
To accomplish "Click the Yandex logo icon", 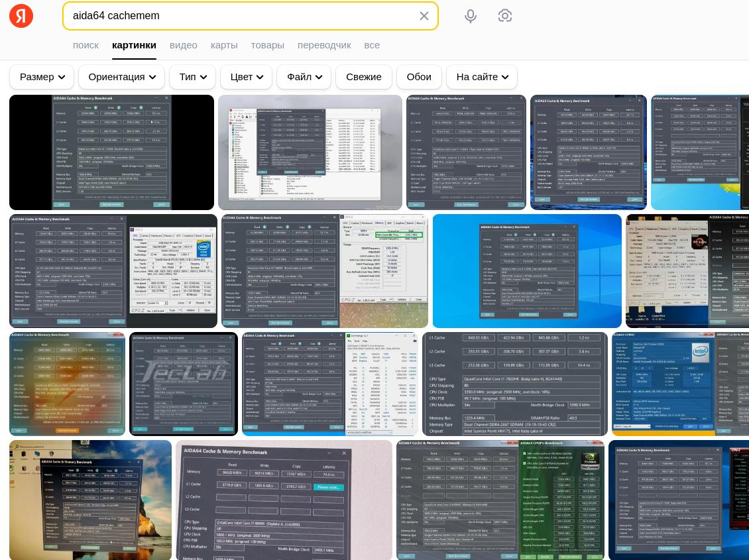I will coord(21,16).
